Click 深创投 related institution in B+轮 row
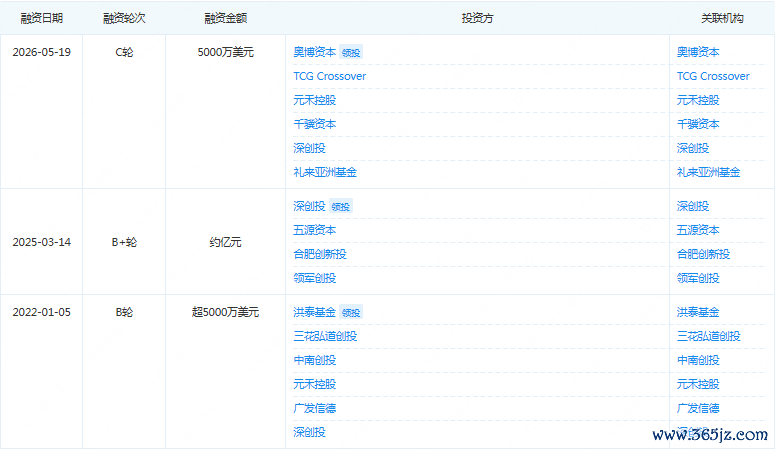This screenshot has height=450, width=775. 693,206
